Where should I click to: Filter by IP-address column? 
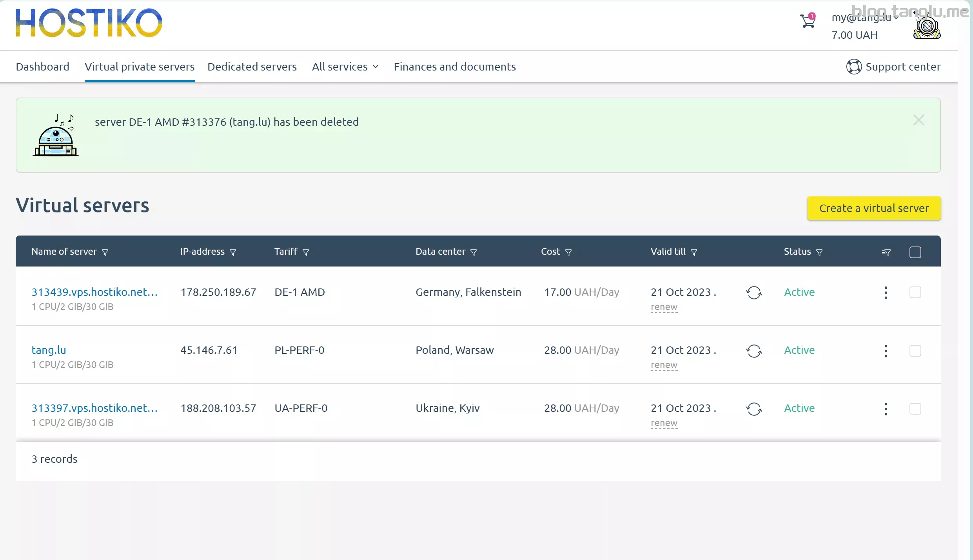pos(233,252)
